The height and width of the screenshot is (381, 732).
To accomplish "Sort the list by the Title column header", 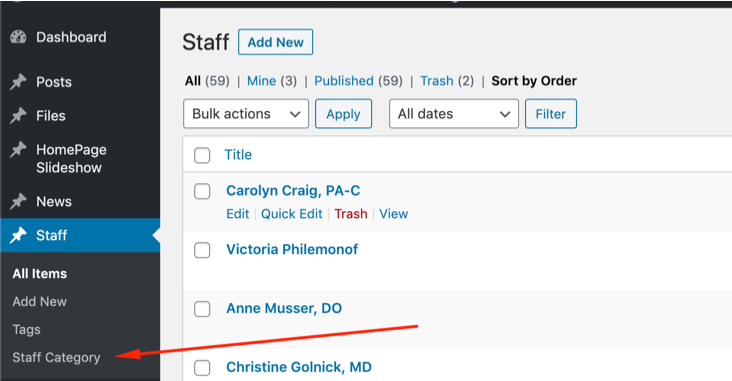I will click(238, 155).
